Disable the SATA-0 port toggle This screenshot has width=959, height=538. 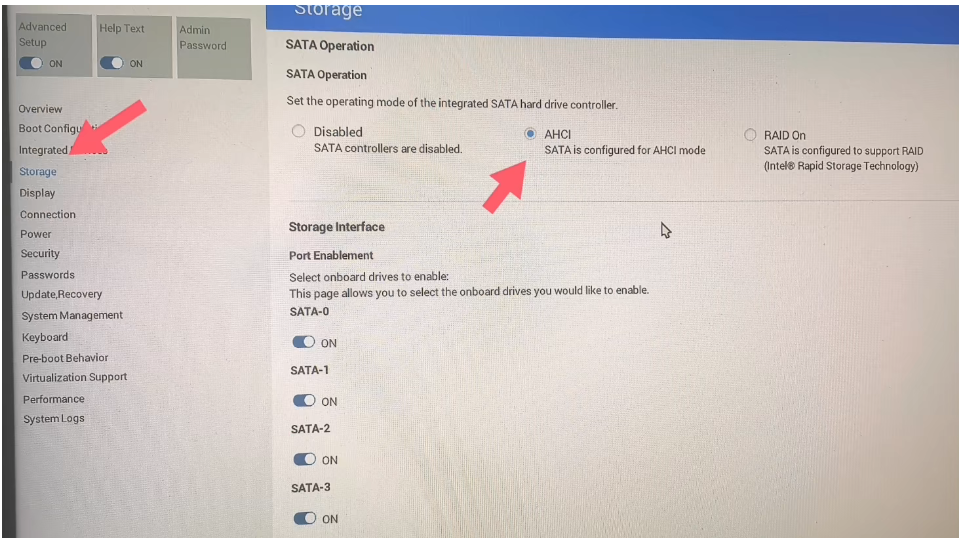(x=303, y=342)
